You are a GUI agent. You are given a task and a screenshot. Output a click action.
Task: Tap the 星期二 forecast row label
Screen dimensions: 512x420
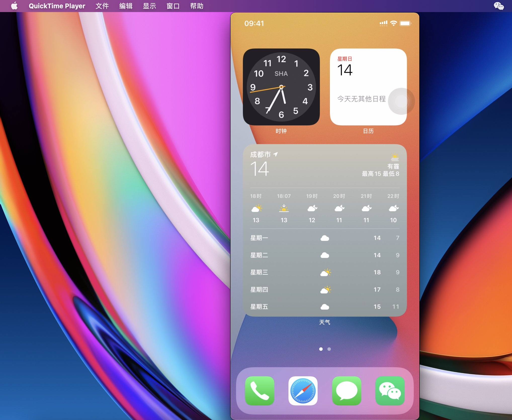click(259, 255)
